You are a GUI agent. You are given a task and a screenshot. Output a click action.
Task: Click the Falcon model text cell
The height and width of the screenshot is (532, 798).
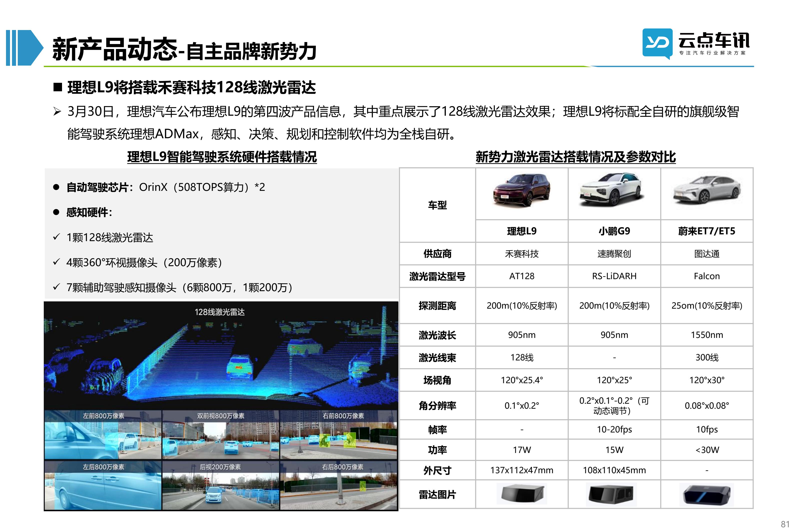pyautogui.click(x=707, y=276)
